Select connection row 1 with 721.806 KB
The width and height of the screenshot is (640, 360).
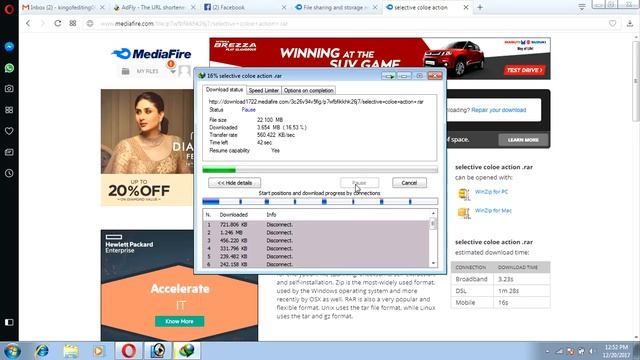316,225
